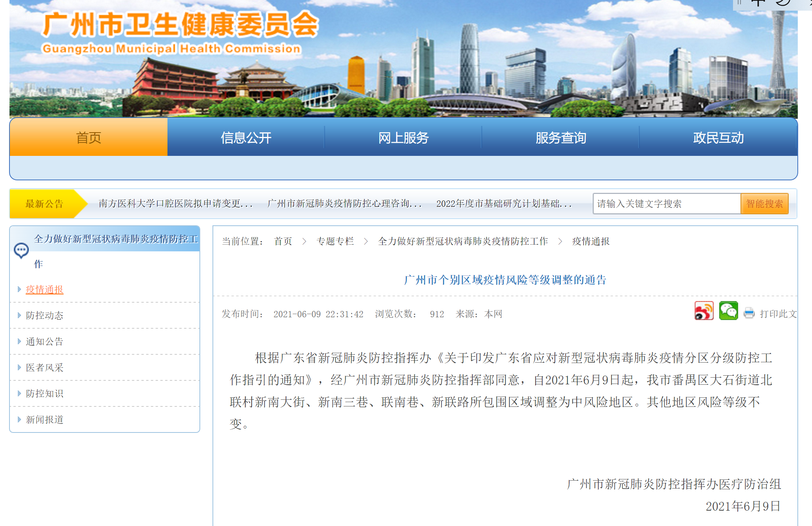Viewport: 812px width, 526px height.
Task: Open 防控知识 sidebar link
Action: click(45, 393)
